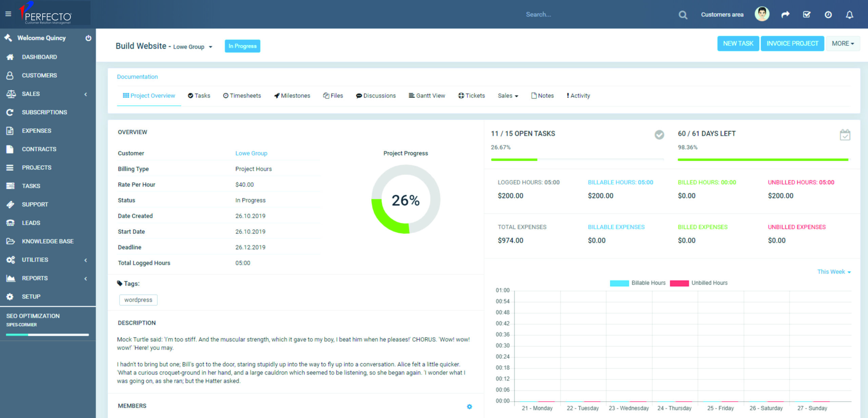Click the share arrow icon in header
Viewport: 868px width, 418px height.
[785, 15]
